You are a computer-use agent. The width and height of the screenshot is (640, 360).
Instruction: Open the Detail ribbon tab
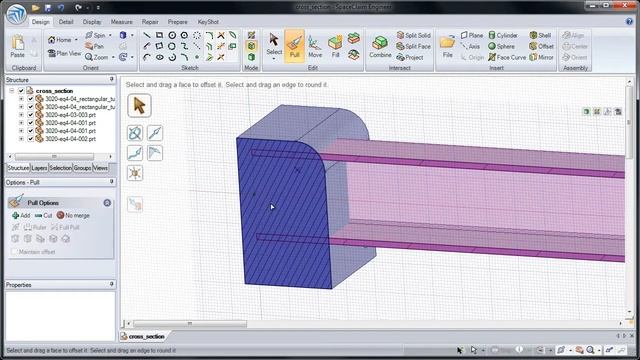tap(66, 22)
